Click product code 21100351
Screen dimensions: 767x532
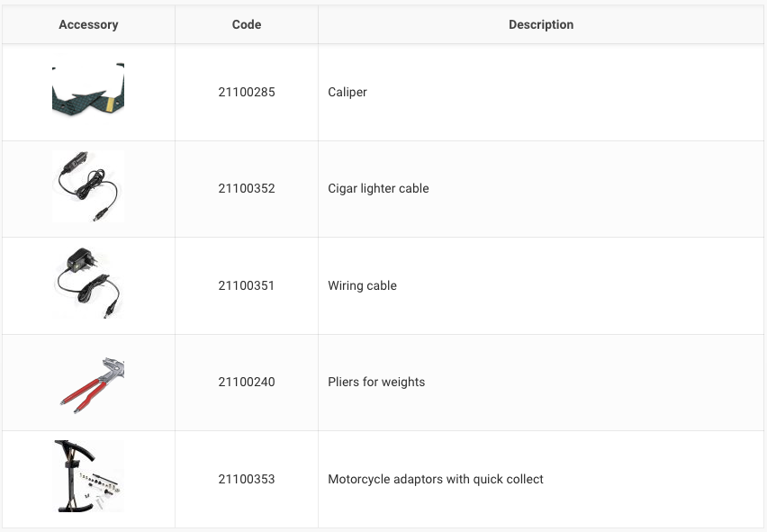[246, 285]
